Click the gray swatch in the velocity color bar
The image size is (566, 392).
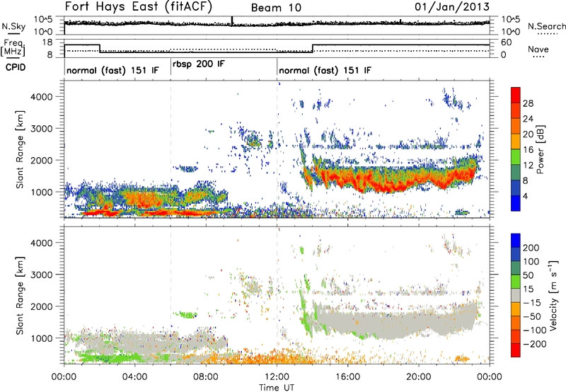coord(516,295)
